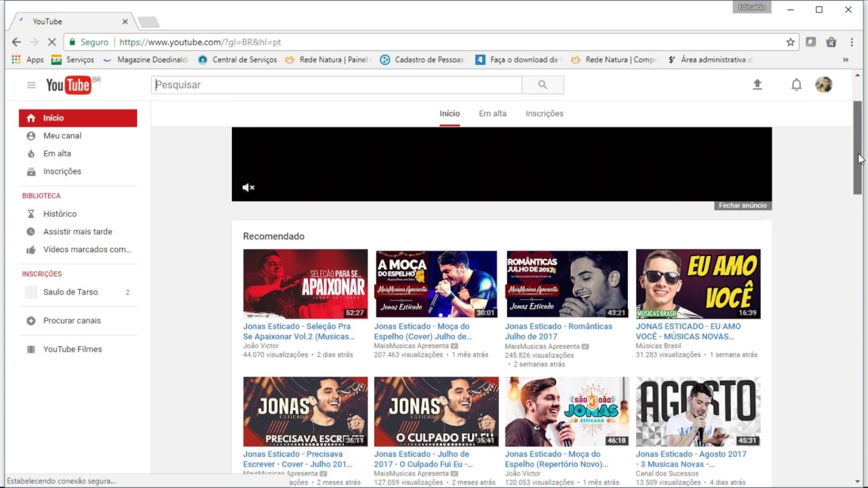
Task: Click the first extension icon beside the star
Action: (x=810, y=42)
